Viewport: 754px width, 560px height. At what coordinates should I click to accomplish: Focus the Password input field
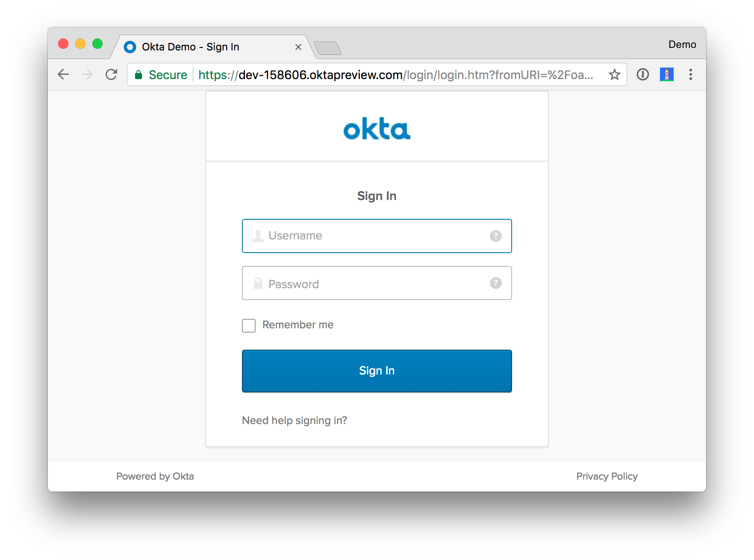(377, 283)
